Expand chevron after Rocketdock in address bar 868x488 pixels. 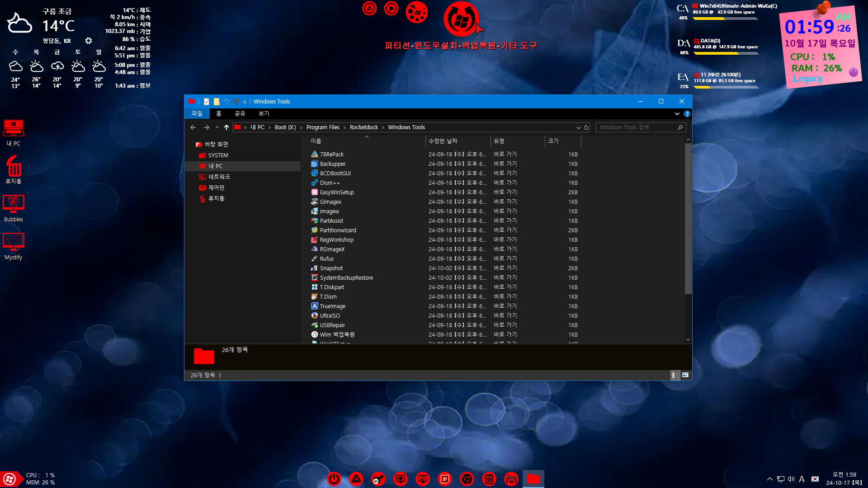click(x=383, y=127)
